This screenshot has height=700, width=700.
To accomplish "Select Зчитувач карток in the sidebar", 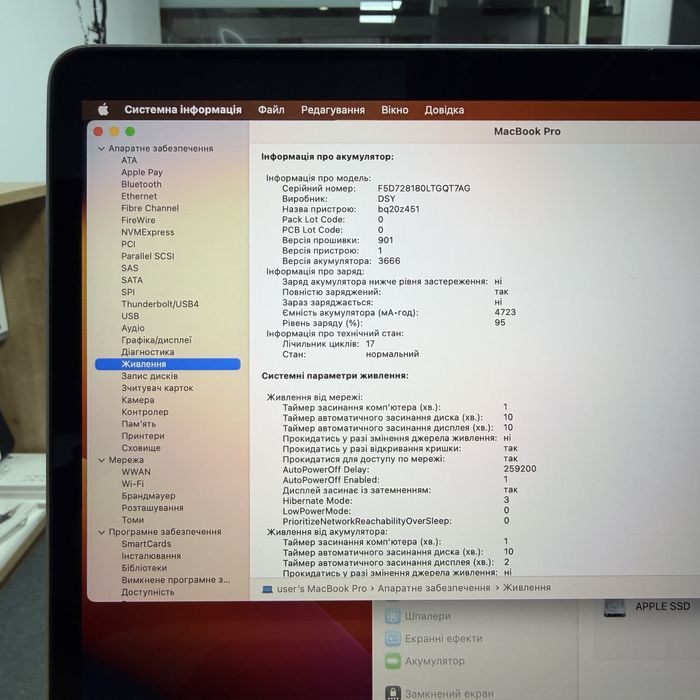I will (157, 388).
